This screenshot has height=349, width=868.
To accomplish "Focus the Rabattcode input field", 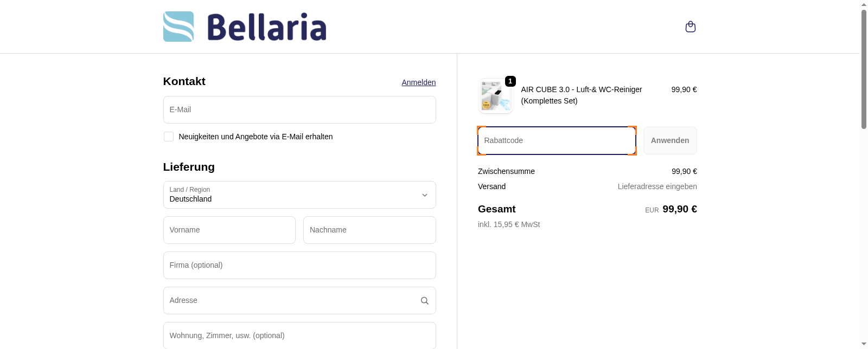I will coord(557,140).
